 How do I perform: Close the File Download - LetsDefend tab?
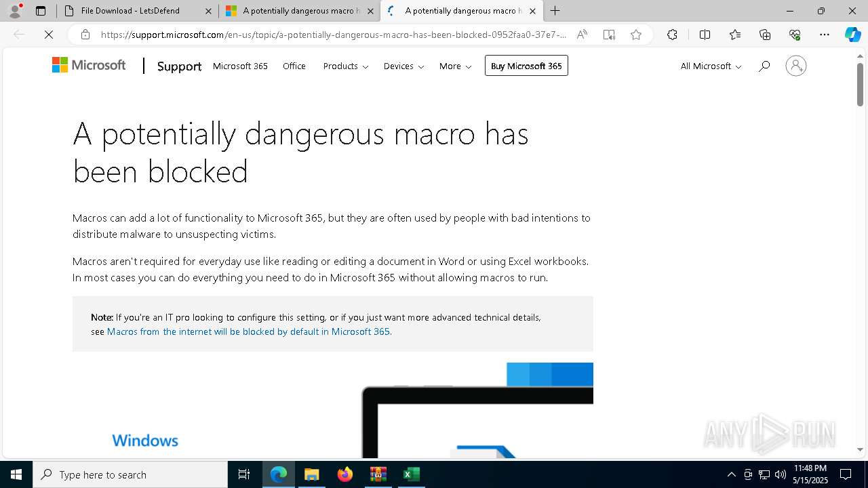pos(208,11)
